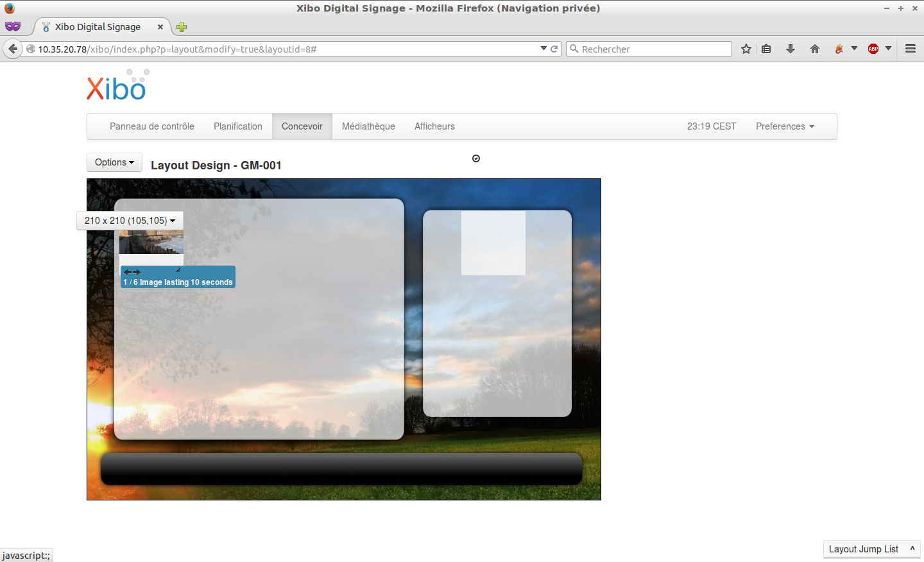
Task: Open a new tab with the plus button
Action: pyautogui.click(x=182, y=27)
